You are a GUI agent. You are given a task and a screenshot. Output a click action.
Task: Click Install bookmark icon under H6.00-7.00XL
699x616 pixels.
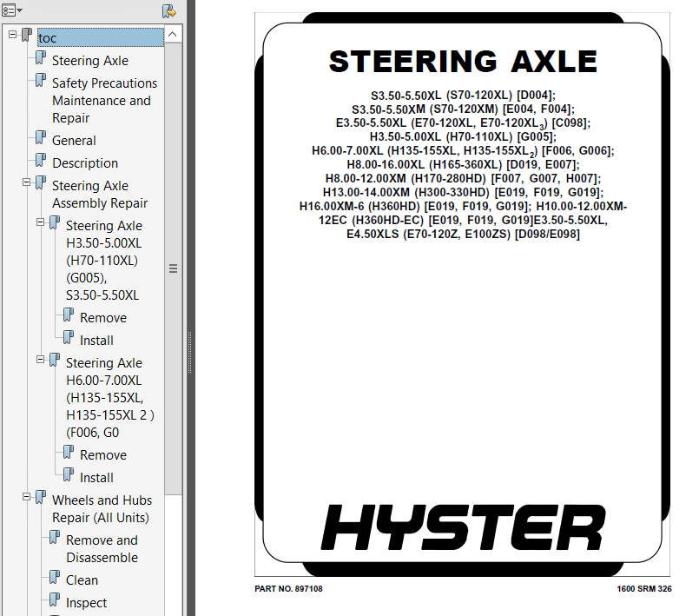pos(69,475)
